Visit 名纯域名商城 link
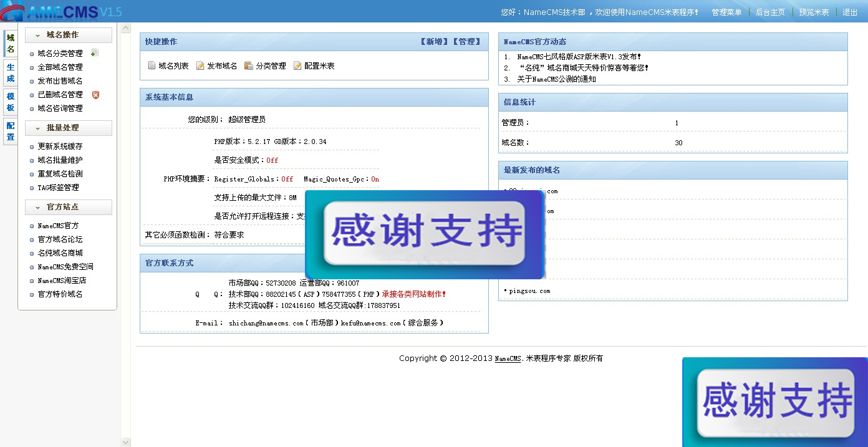The image size is (868, 447). (x=60, y=253)
